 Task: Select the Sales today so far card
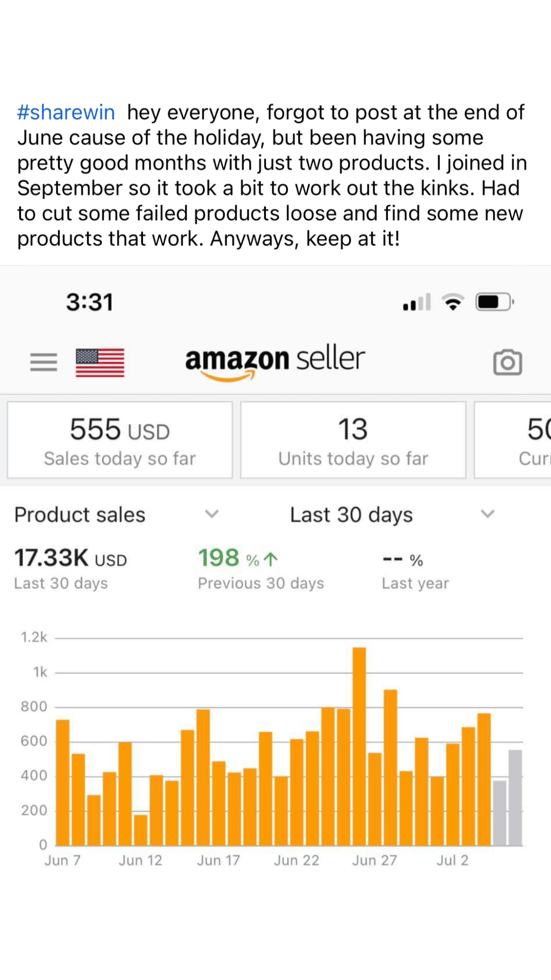click(x=120, y=440)
